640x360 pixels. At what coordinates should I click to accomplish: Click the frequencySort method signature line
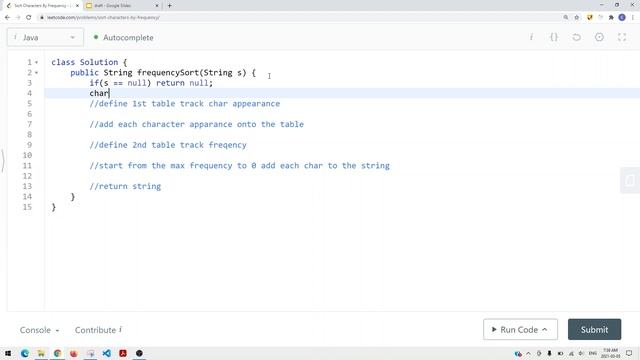pyautogui.click(x=163, y=73)
